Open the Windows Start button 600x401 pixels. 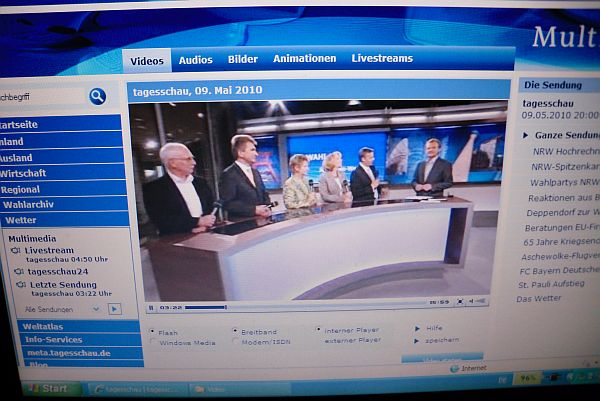pyautogui.click(x=51, y=389)
